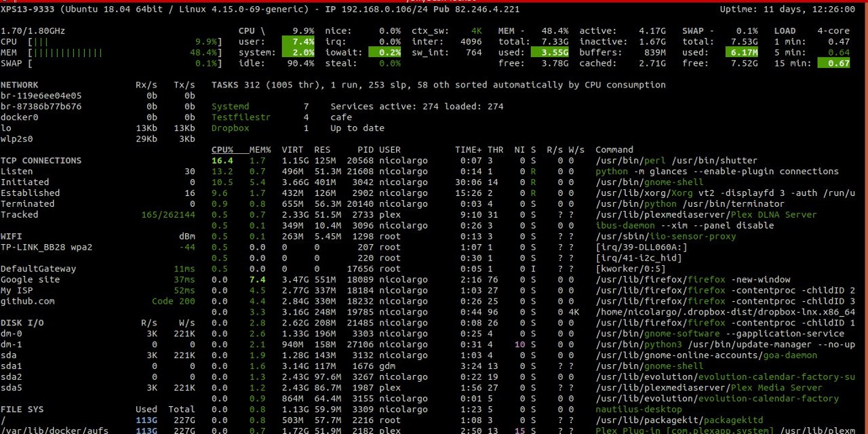Select the SWAP used 6.17M value
Screen dimensions: 868x434
pos(741,52)
